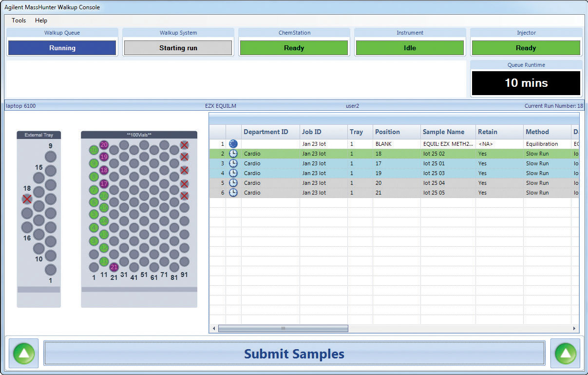Viewport: 588px width, 375px height.
Task: Click the green arrow button left of Submit Samples
Action: (x=24, y=353)
